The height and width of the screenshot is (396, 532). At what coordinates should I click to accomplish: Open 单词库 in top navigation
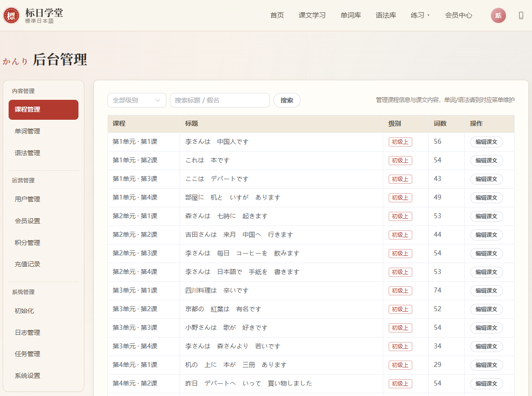[351, 15]
